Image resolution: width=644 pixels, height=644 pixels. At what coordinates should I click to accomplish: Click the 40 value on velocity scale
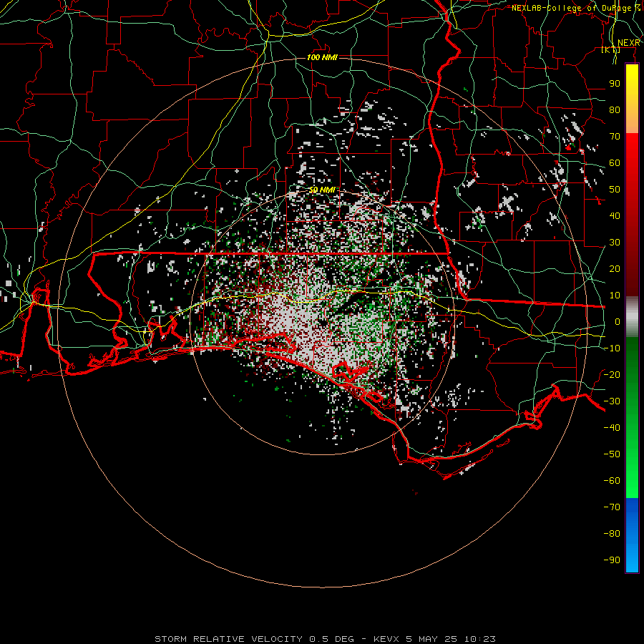tap(615, 215)
